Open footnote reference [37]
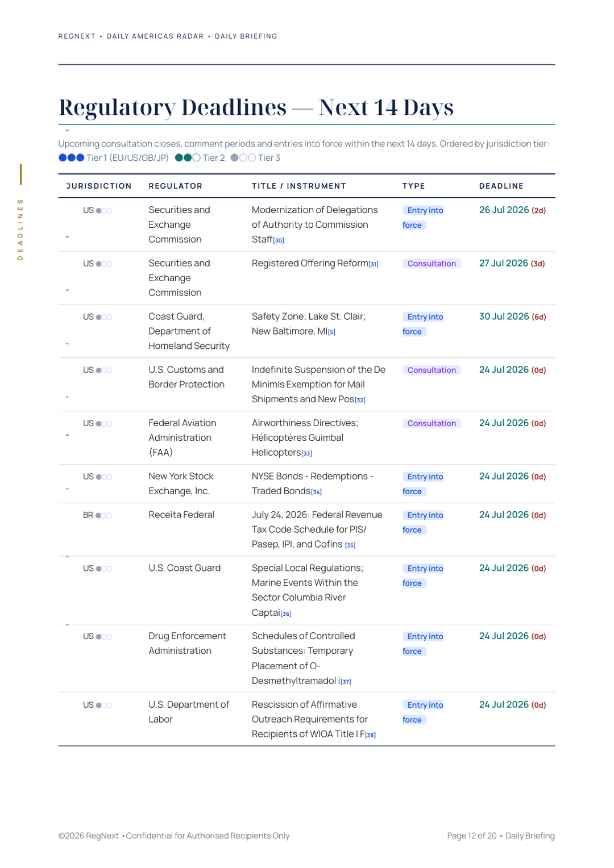 point(346,682)
